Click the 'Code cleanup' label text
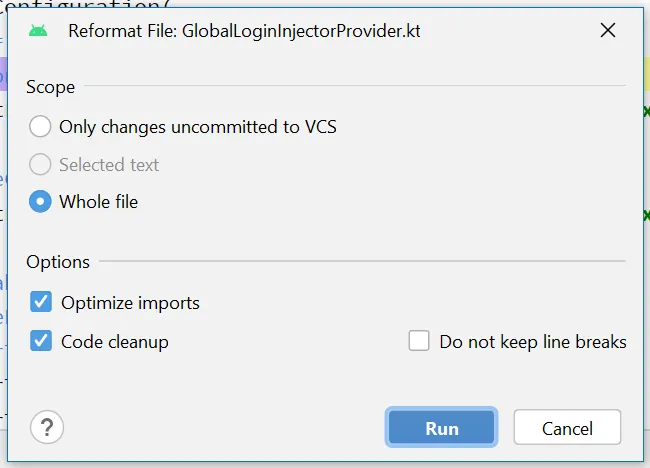The image size is (650, 468). [x=115, y=341]
